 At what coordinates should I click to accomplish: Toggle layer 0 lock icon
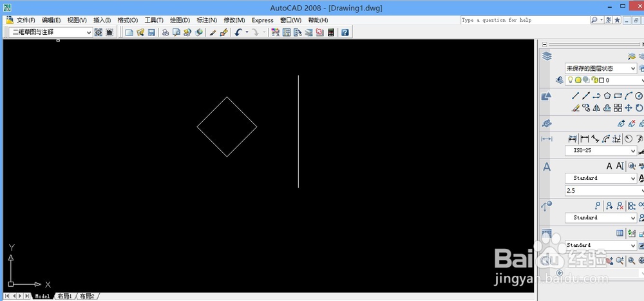594,80
